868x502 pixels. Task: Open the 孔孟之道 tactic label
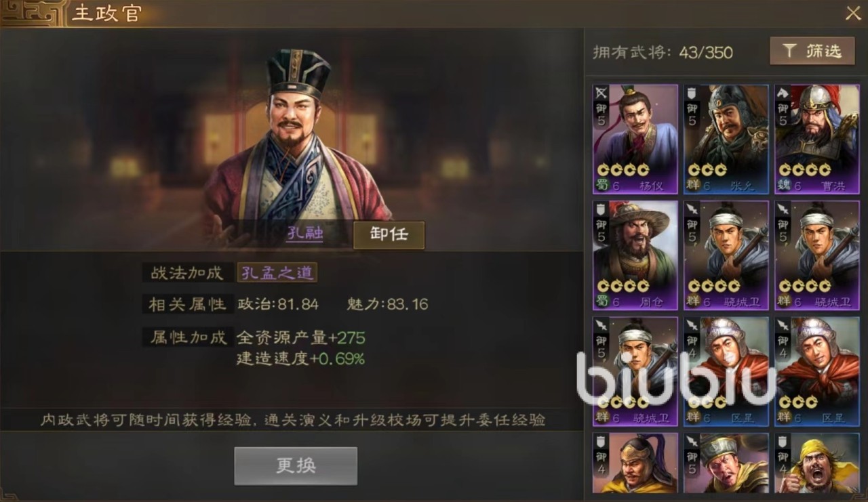tap(277, 272)
